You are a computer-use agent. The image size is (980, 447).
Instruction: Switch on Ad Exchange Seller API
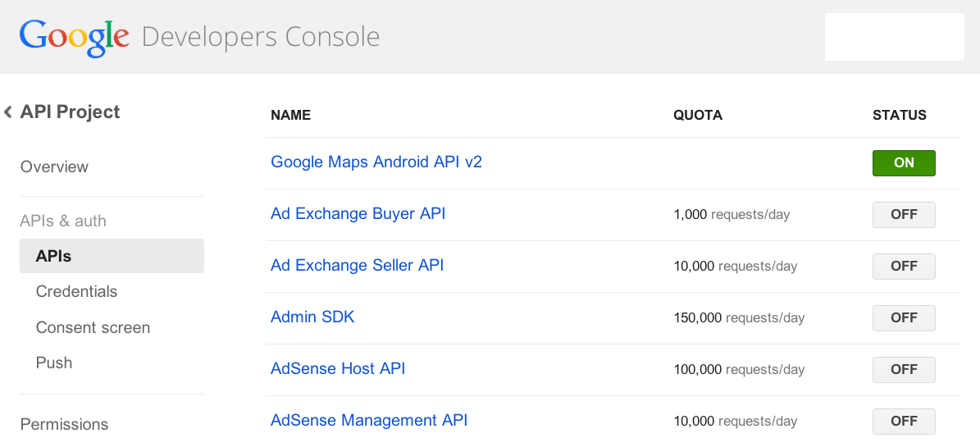tap(904, 267)
